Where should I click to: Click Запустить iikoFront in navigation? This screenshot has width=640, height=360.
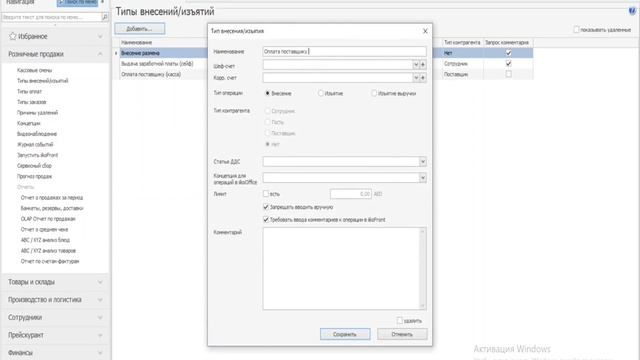[x=38, y=155]
